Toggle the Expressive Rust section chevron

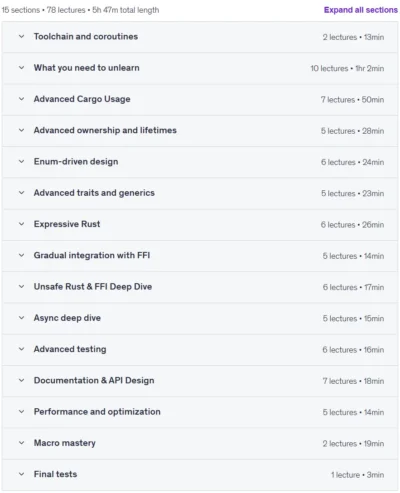pos(22,224)
